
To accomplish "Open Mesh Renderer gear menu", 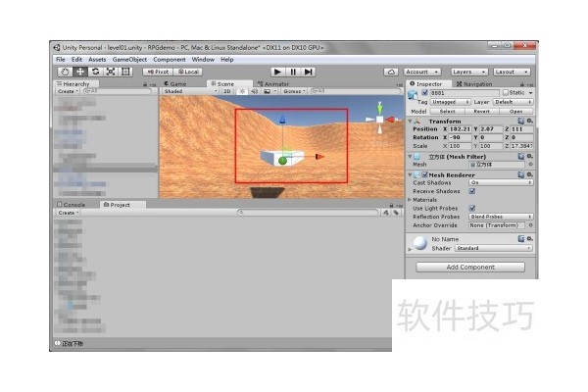I will click(x=529, y=174).
